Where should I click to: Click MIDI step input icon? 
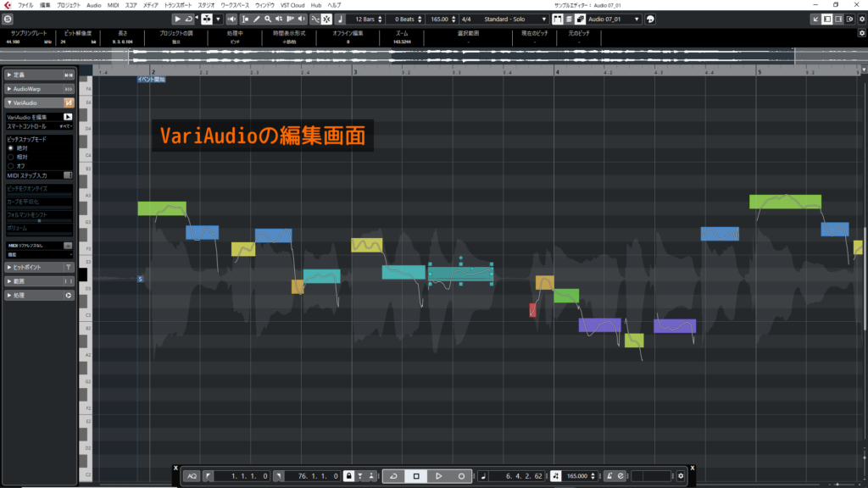pyautogui.click(x=68, y=175)
